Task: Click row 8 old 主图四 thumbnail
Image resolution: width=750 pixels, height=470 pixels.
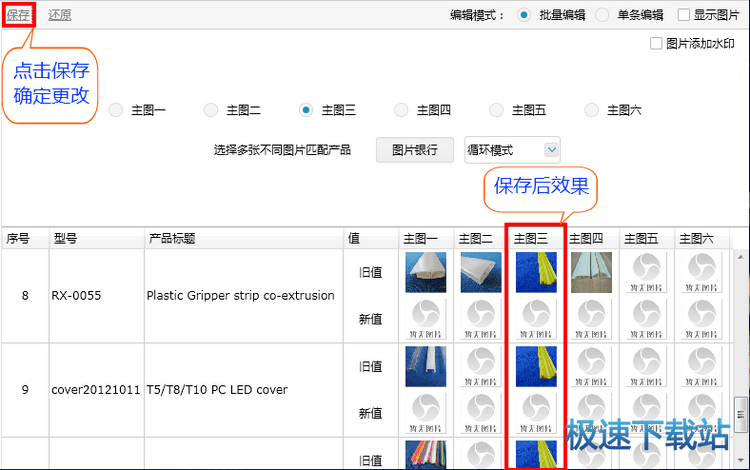Action: [591, 272]
